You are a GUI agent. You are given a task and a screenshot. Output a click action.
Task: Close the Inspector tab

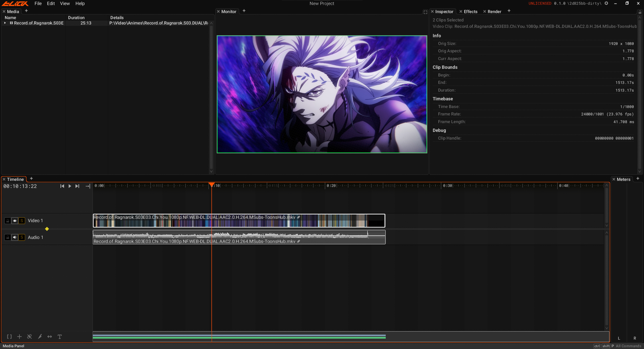(432, 11)
